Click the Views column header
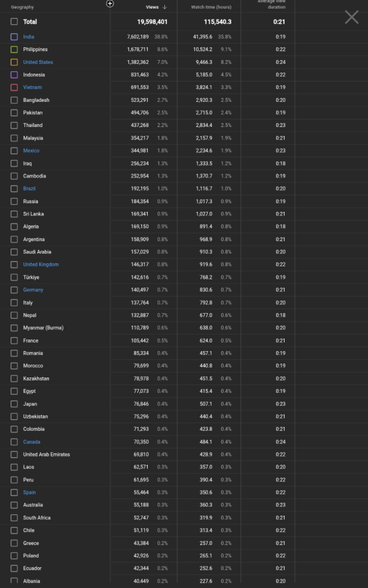 tap(152, 6)
